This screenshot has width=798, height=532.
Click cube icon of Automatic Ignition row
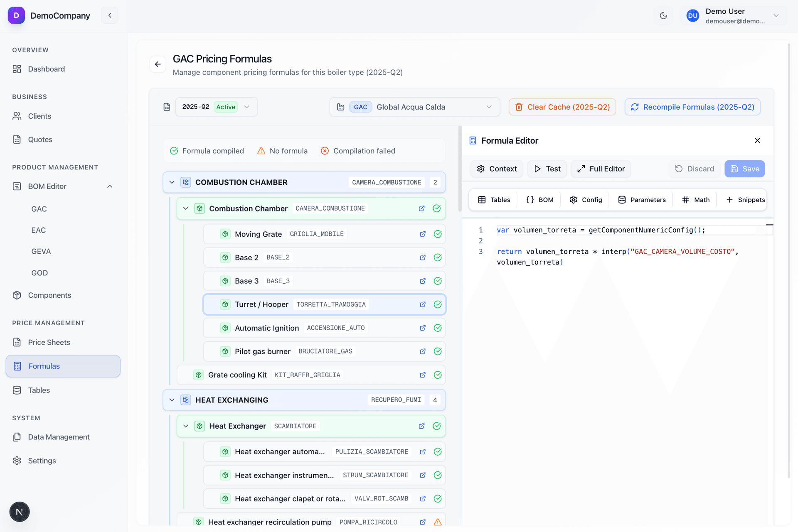coord(225,328)
